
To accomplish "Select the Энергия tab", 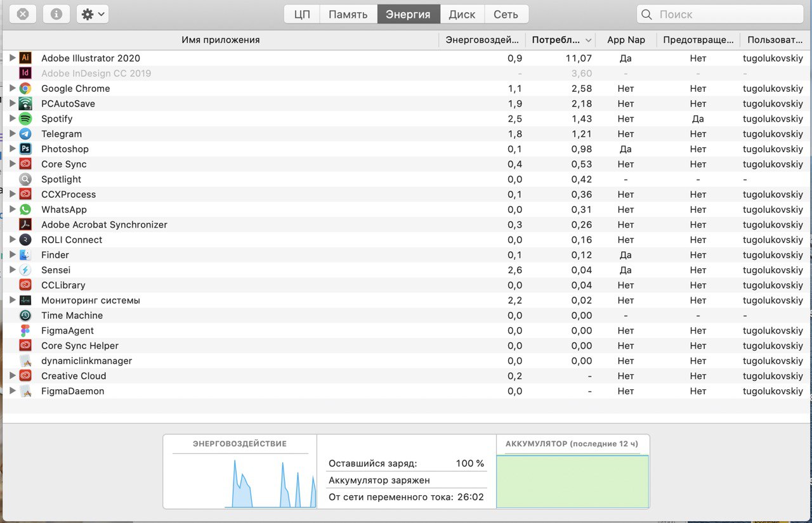I will pyautogui.click(x=409, y=14).
